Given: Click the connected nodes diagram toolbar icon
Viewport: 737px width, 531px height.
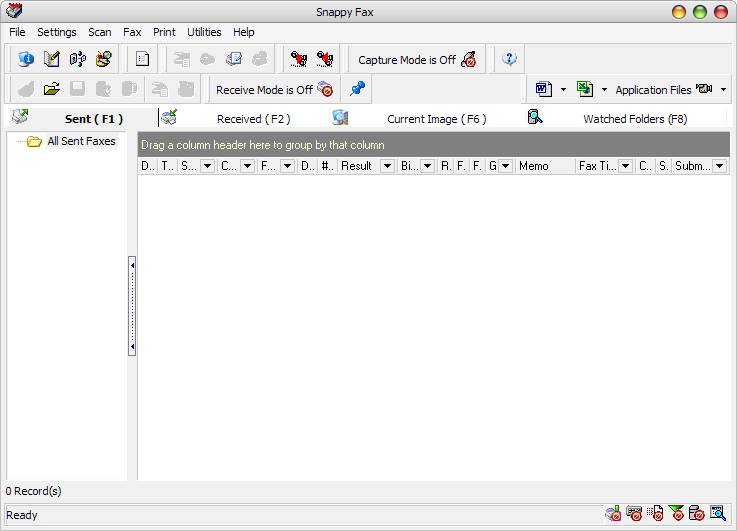Looking at the screenshot, I should pos(78,59).
